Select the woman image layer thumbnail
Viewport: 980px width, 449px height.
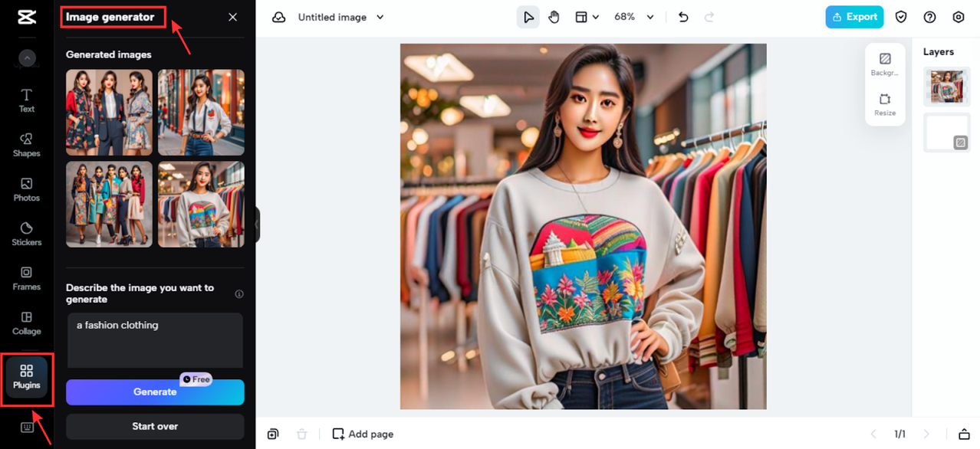tap(947, 86)
